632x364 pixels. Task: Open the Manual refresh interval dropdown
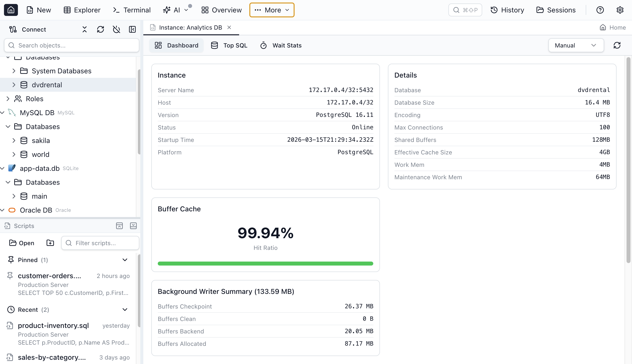click(x=576, y=45)
